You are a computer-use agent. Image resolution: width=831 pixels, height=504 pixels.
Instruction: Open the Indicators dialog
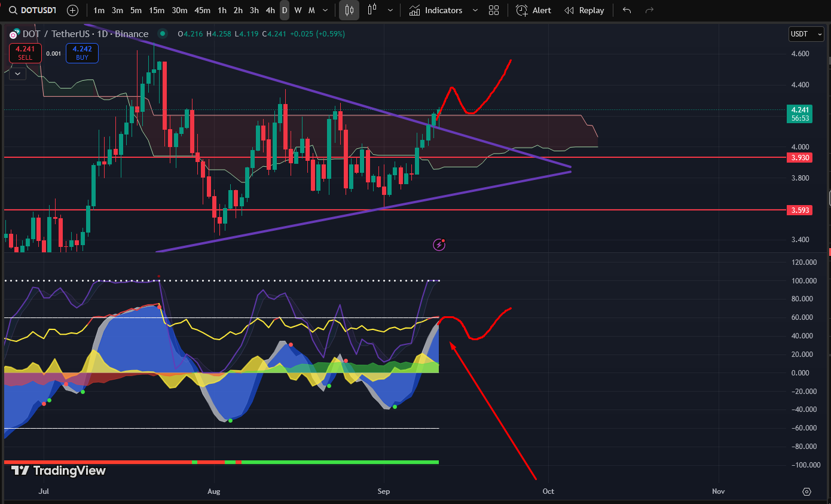click(436, 10)
